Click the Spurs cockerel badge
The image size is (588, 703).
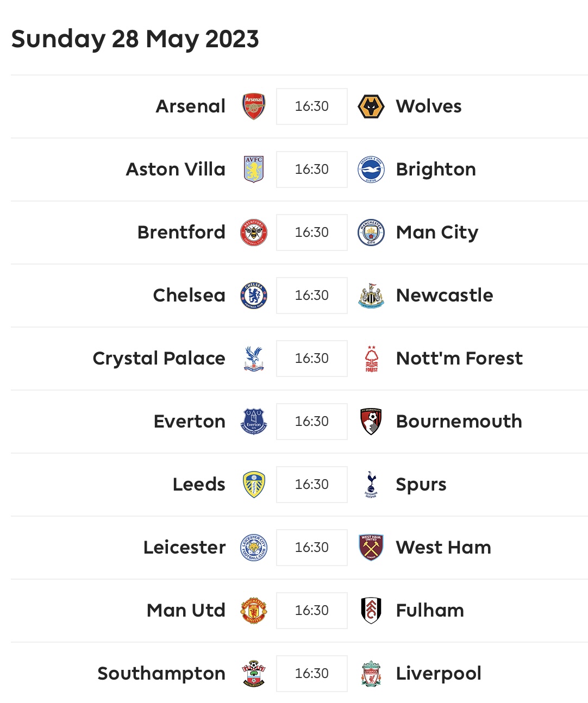click(x=371, y=485)
